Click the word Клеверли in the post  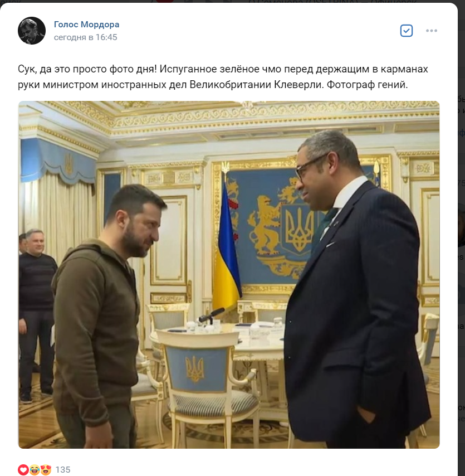tap(298, 84)
